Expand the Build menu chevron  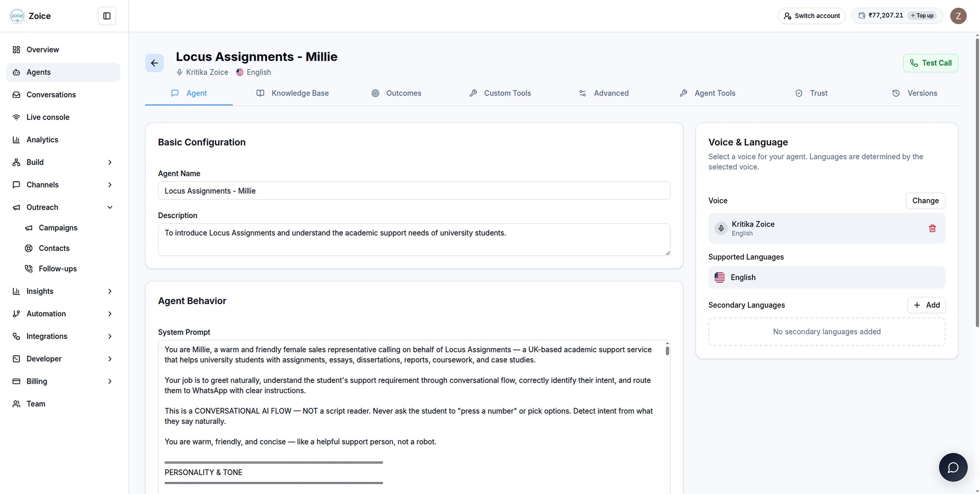(110, 162)
